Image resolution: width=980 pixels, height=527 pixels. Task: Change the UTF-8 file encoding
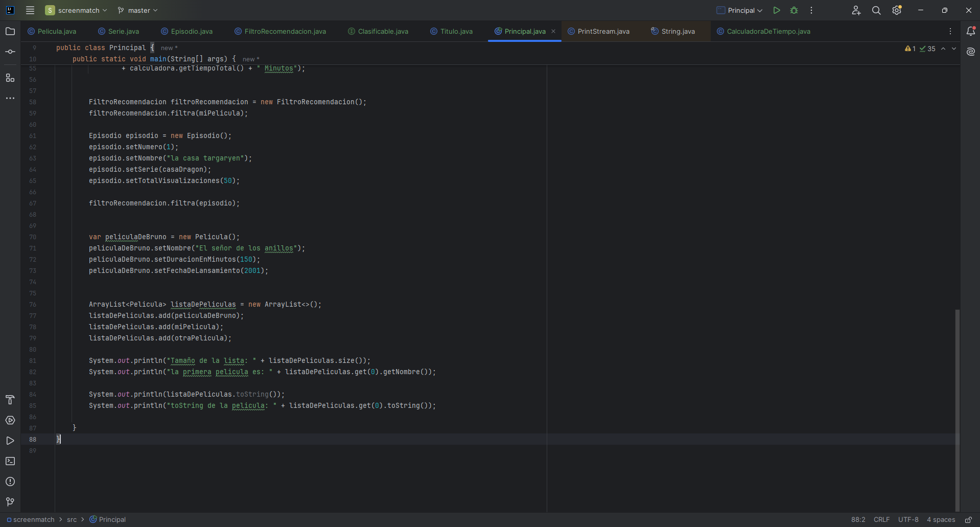[908, 519]
